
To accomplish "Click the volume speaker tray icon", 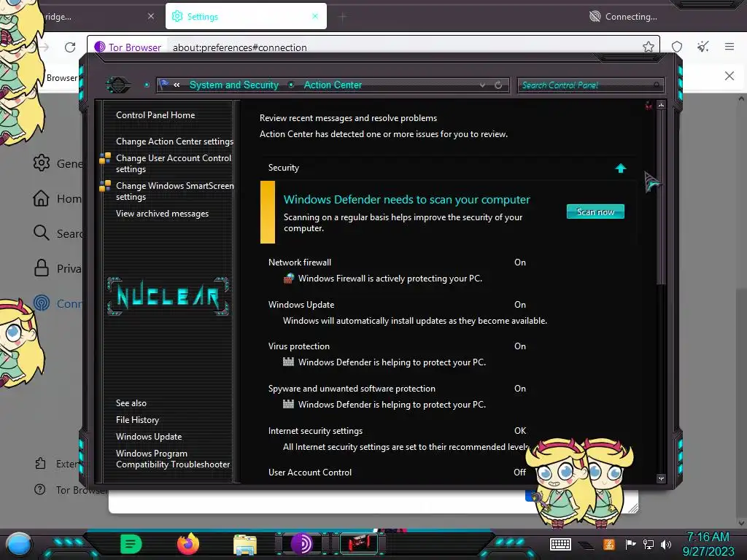I will point(666,544).
